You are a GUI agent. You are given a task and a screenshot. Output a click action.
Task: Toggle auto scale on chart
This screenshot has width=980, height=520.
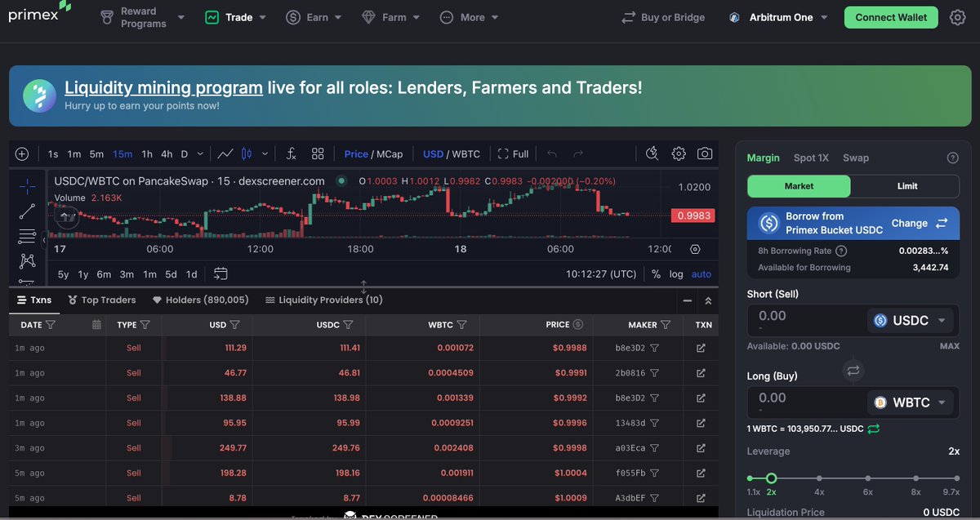tap(701, 274)
